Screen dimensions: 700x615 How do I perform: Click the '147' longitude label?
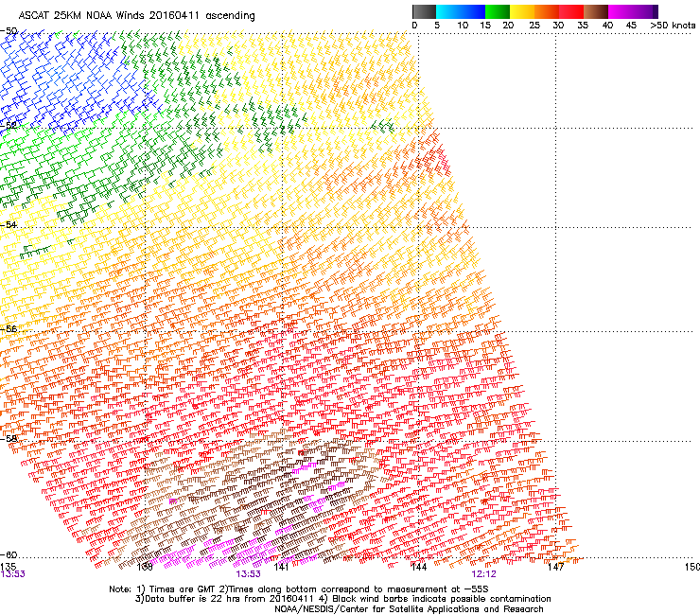(x=556, y=567)
